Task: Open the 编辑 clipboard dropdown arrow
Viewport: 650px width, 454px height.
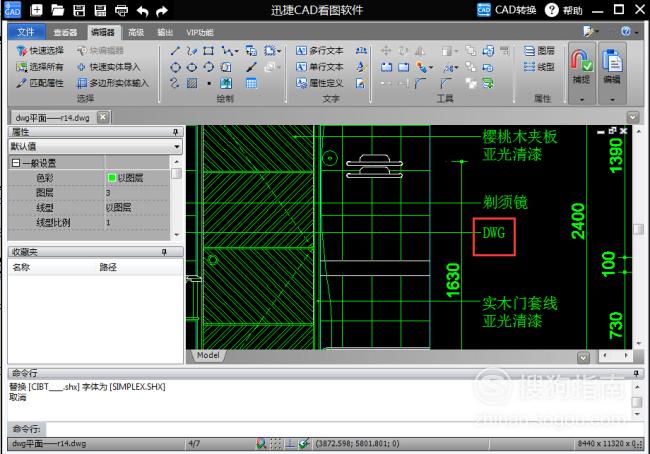Action: 612,100
